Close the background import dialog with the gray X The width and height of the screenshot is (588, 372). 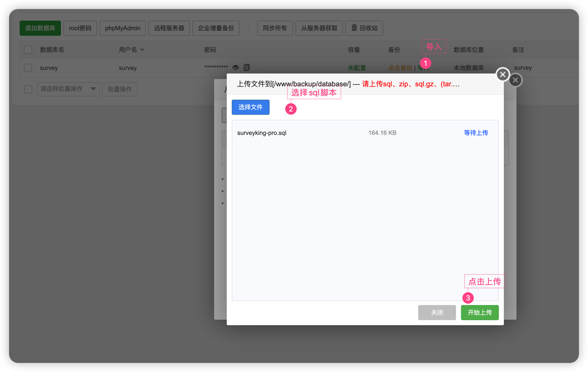(515, 80)
